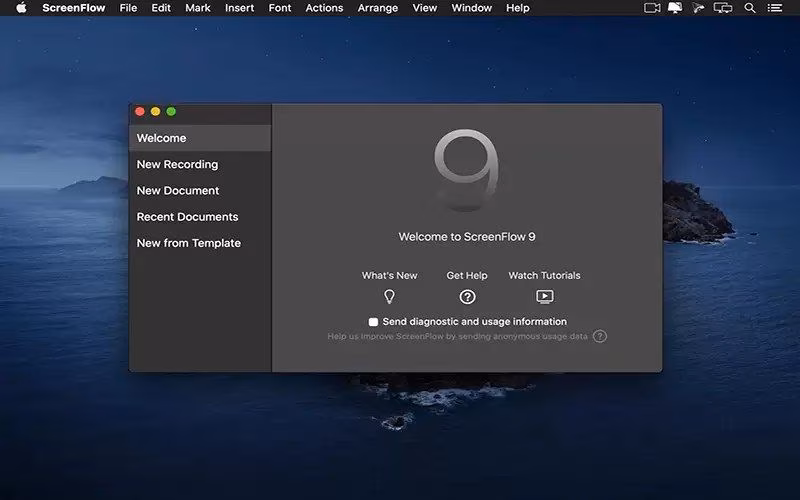Select Welcome in the sidebar
800x500 pixels.
[200, 138]
